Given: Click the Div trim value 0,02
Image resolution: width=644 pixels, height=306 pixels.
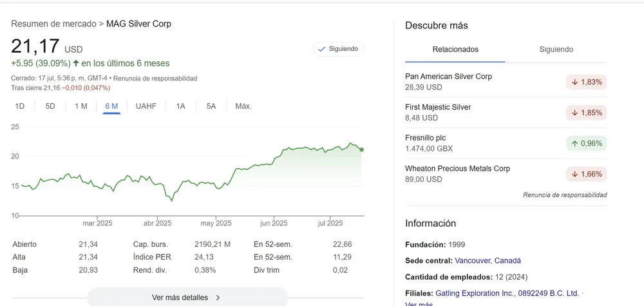Looking at the screenshot, I should click(x=341, y=270).
